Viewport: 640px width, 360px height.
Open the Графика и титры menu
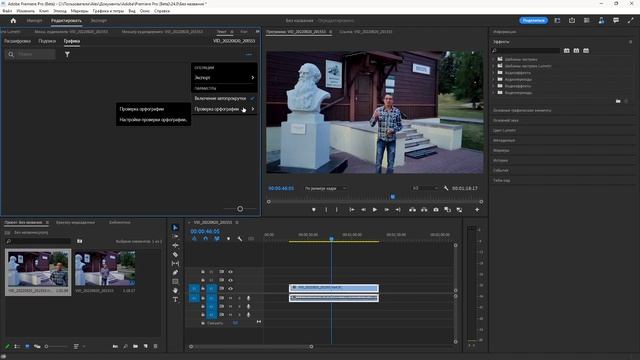[108, 11]
